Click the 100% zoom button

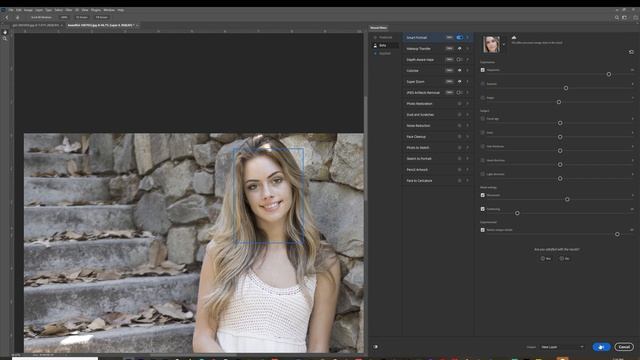[x=64, y=18]
